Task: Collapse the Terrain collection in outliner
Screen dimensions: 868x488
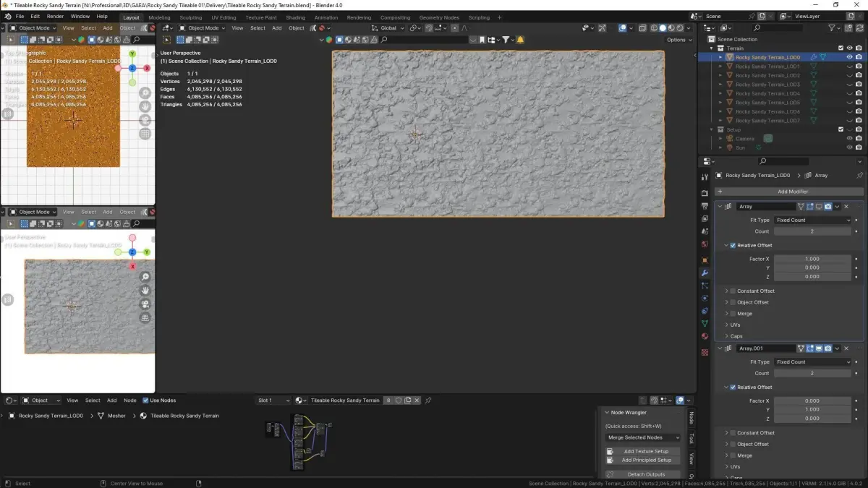Action: coord(711,48)
